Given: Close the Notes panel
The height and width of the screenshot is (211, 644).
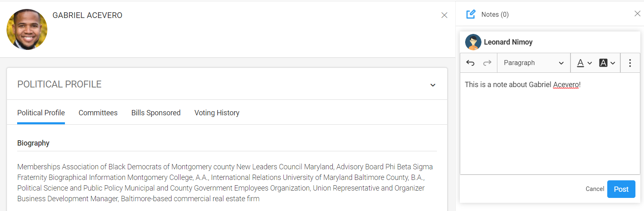Looking at the screenshot, I should coord(637,13).
